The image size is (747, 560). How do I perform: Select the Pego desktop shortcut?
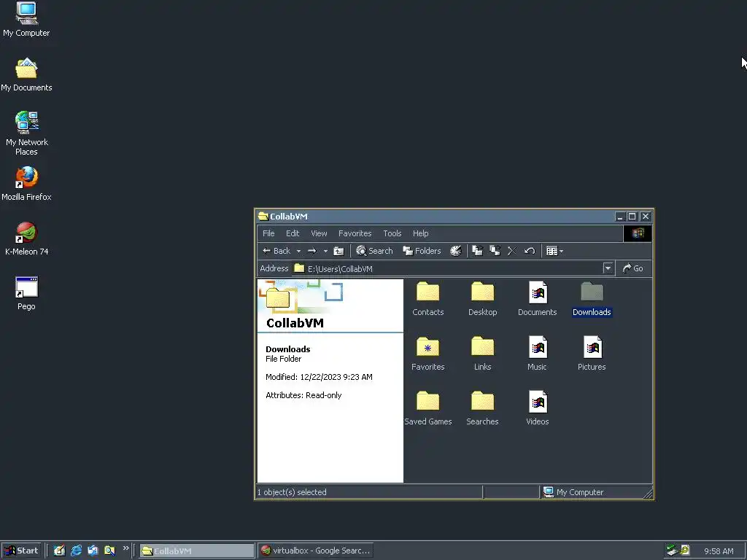[x=26, y=293]
